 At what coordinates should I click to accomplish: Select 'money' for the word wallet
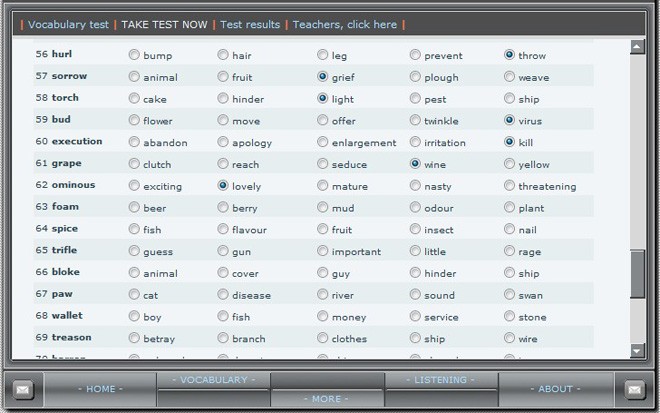pos(323,317)
